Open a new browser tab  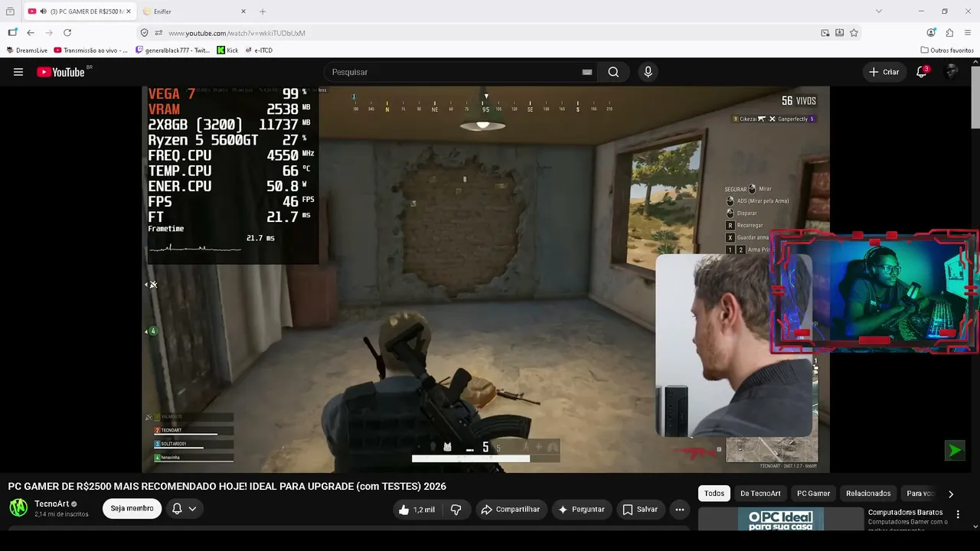tap(263, 11)
